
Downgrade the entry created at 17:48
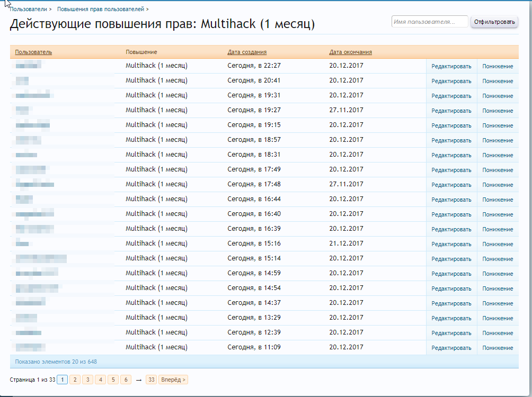coord(498,185)
